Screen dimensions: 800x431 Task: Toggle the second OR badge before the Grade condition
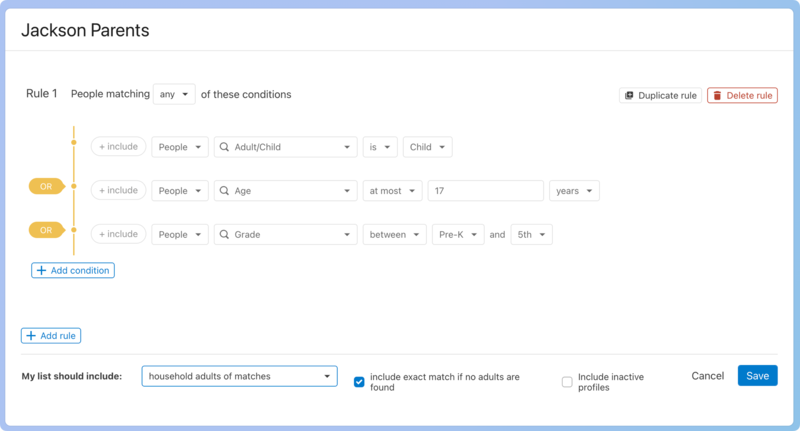(46, 230)
